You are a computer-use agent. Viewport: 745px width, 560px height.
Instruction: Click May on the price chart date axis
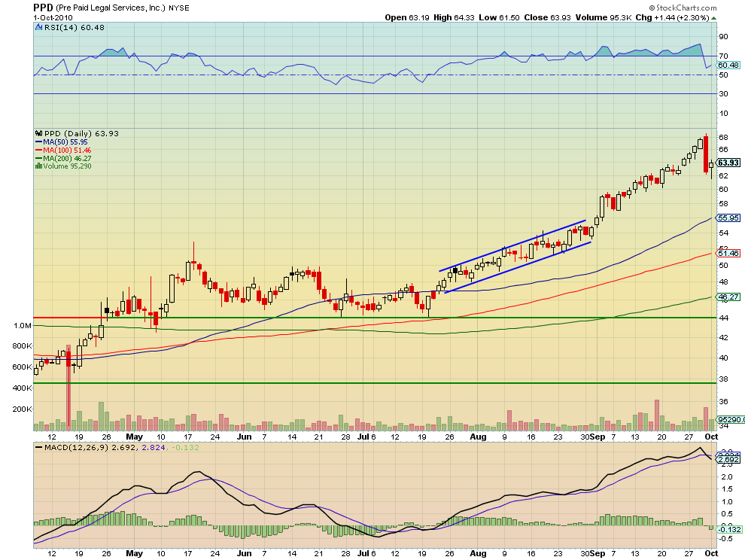point(135,437)
